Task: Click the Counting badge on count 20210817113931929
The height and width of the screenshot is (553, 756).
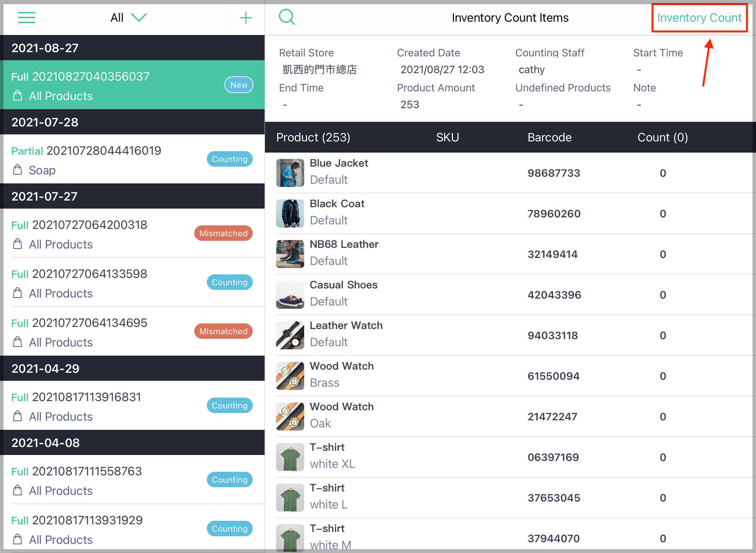Action: pyautogui.click(x=229, y=528)
